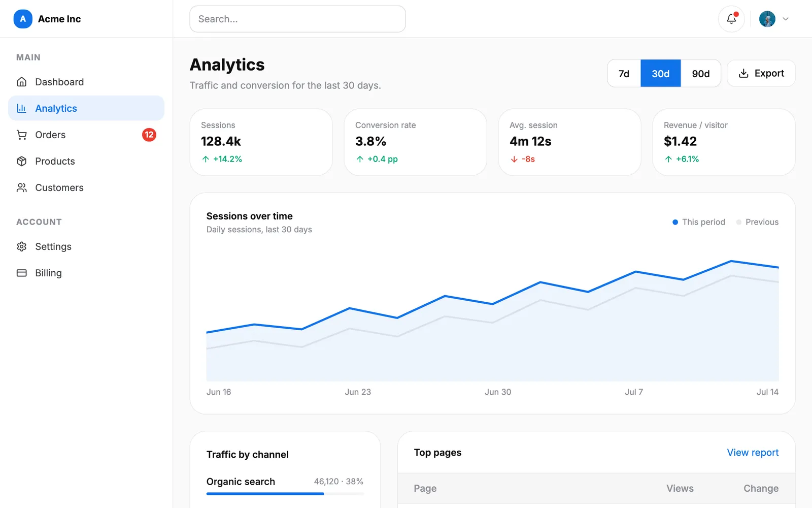812x508 pixels.
Task: Open Orders in the sidebar
Action: click(86, 135)
